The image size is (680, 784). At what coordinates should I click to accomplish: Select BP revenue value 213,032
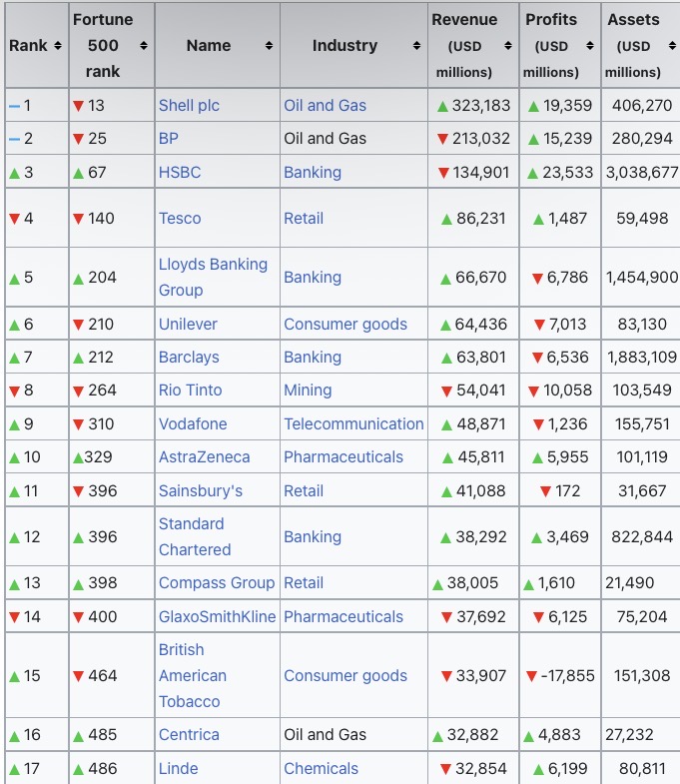click(x=481, y=139)
